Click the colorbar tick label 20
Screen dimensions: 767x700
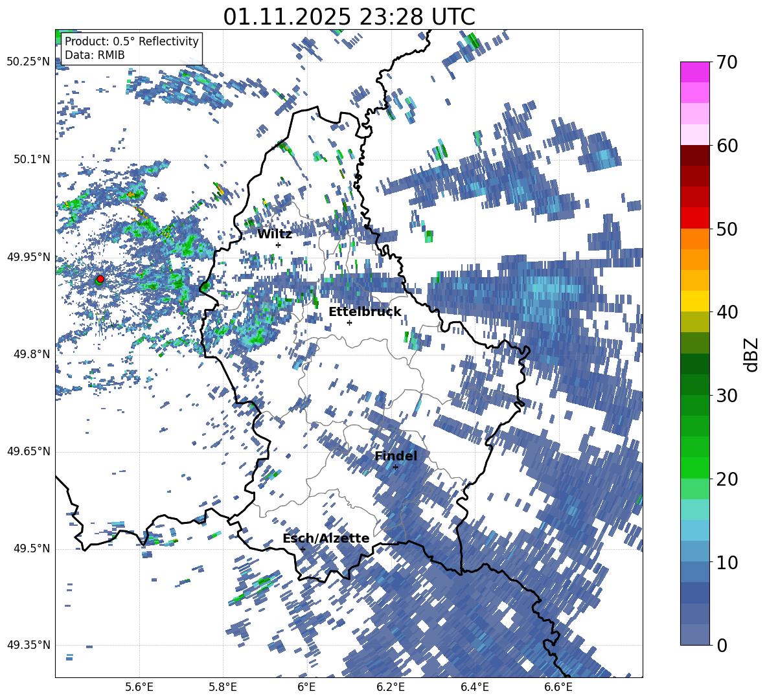[726, 479]
